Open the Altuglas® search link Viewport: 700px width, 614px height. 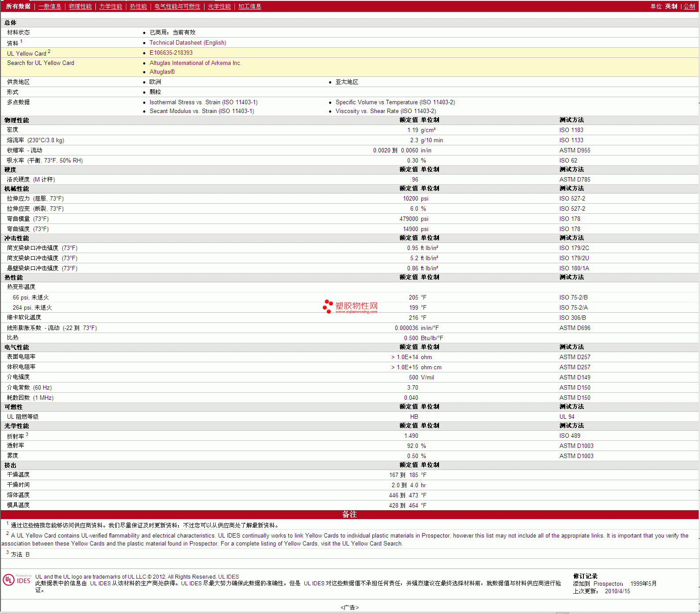[162, 72]
